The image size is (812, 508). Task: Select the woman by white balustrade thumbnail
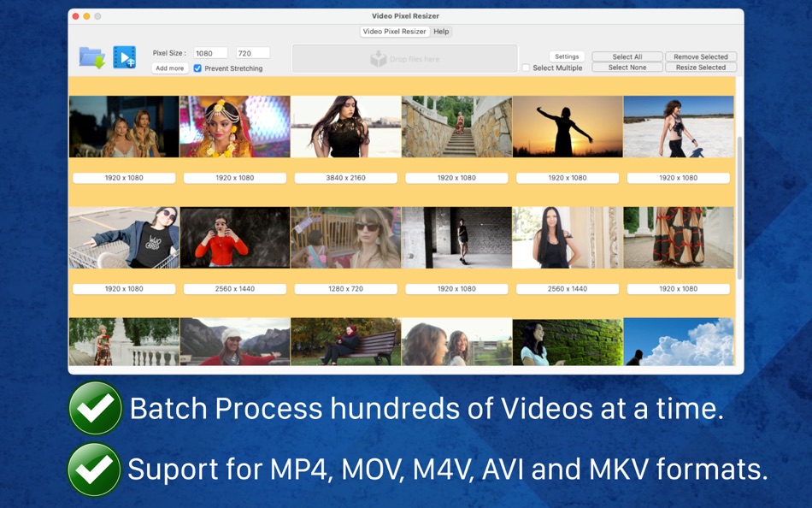[x=124, y=342]
